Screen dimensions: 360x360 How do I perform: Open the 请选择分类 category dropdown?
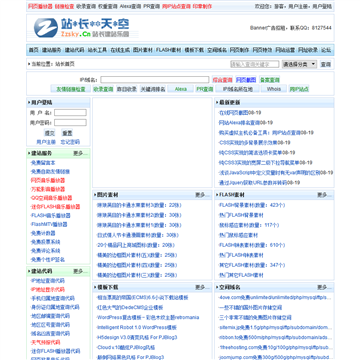299,64
